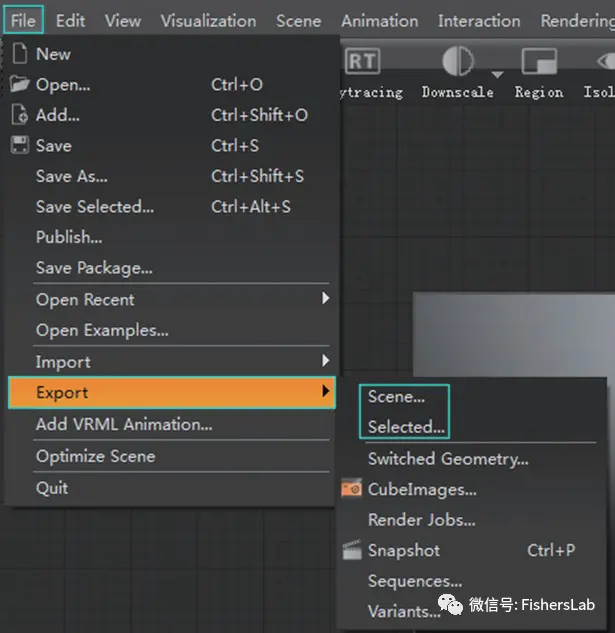
Task: Click the Add file icon
Action: [x=19, y=115]
